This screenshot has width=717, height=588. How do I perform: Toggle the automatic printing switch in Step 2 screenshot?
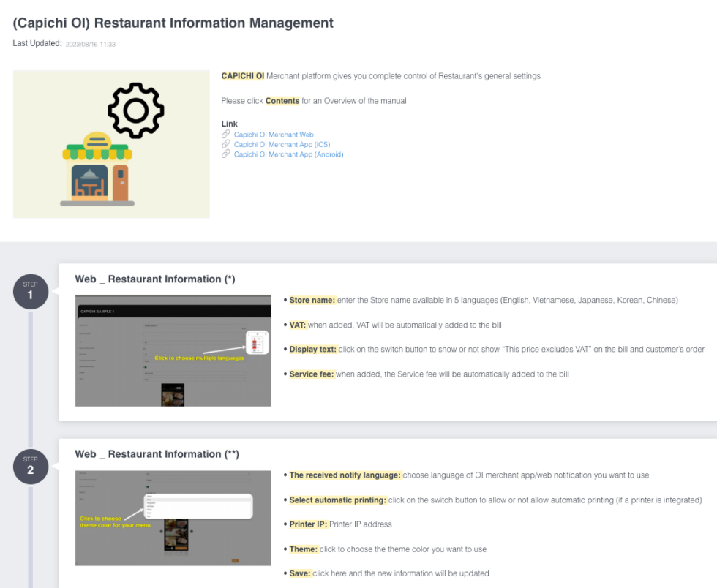click(x=147, y=486)
